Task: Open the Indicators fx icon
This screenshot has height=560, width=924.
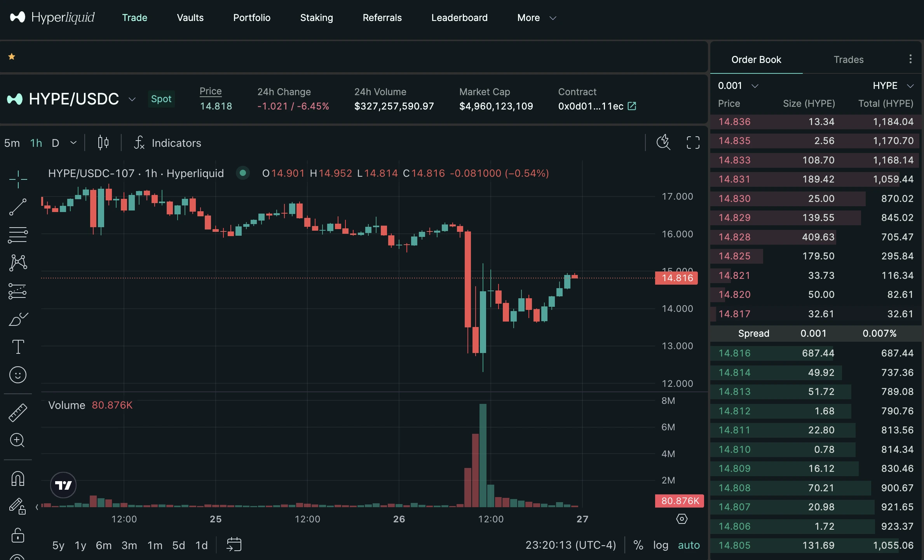Action: point(139,143)
